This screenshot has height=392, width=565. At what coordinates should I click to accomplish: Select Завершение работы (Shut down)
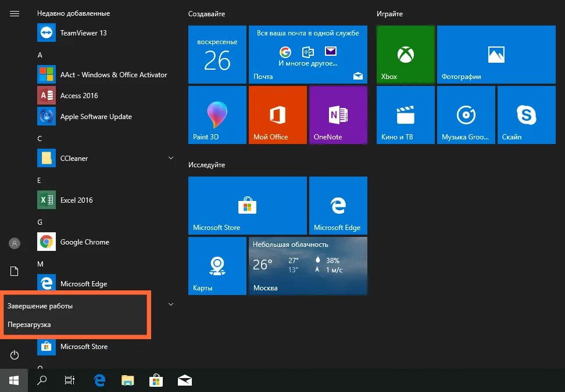coord(76,306)
